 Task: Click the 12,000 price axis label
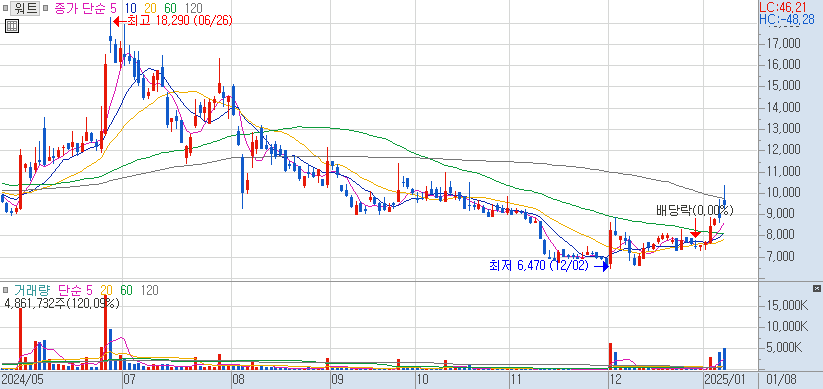coord(783,150)
